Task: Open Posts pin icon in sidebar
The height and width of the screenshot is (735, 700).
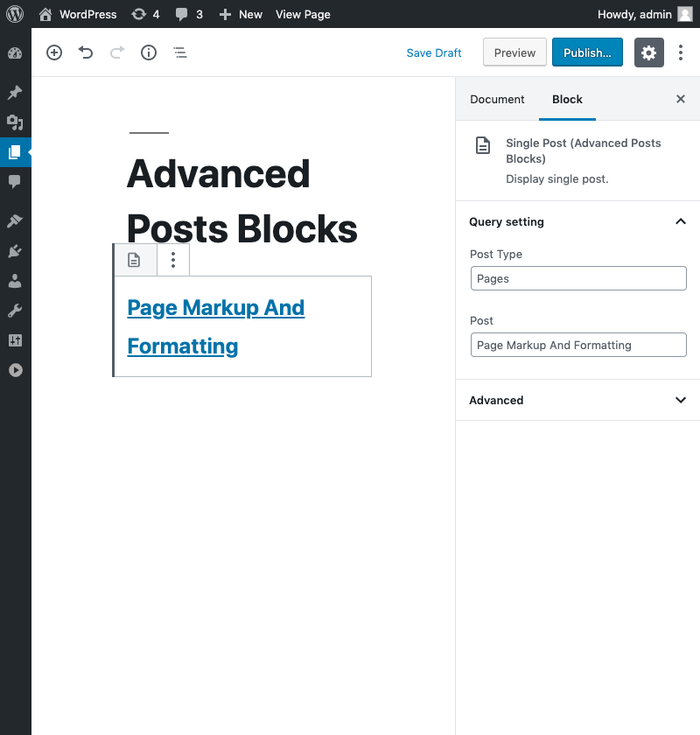Action: click(x=15, y=93)
